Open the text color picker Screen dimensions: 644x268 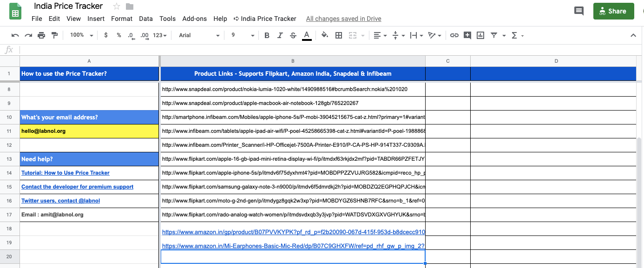[x=307, y=35]
